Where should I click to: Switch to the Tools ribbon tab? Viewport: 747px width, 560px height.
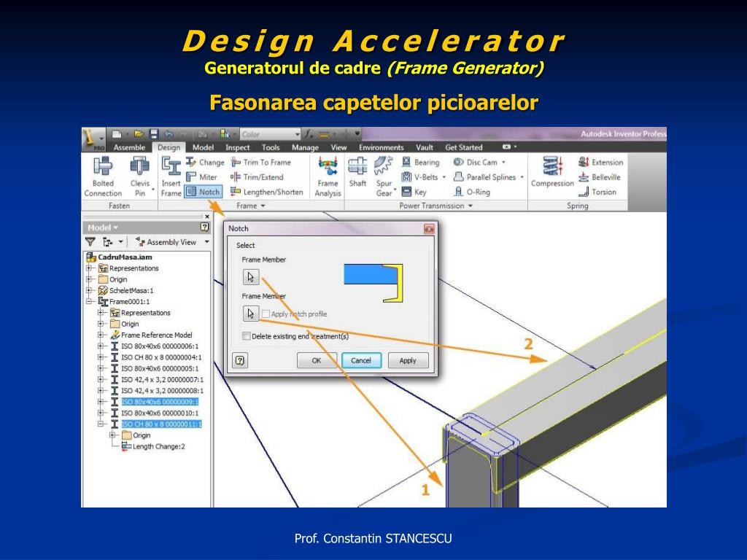[271, 147]
